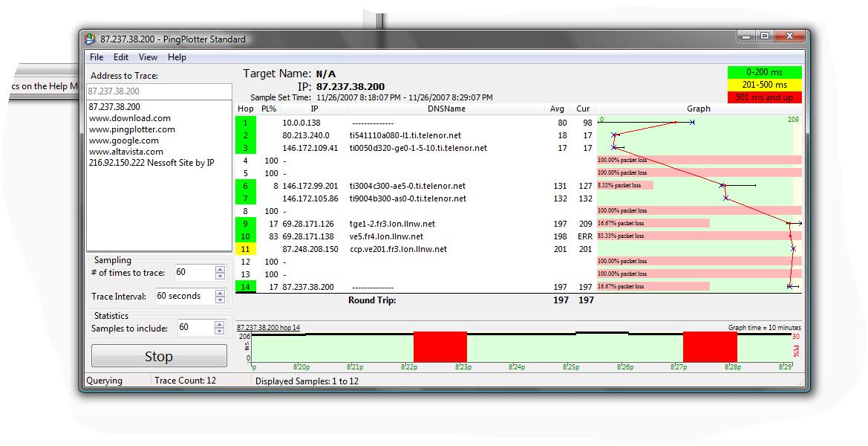Open the Trace Interval combo box

coord(184,296)
